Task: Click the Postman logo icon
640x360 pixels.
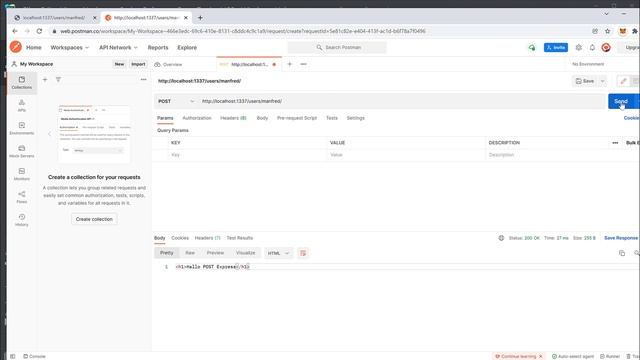Action: pyautogui.click(x=16, y=47)
